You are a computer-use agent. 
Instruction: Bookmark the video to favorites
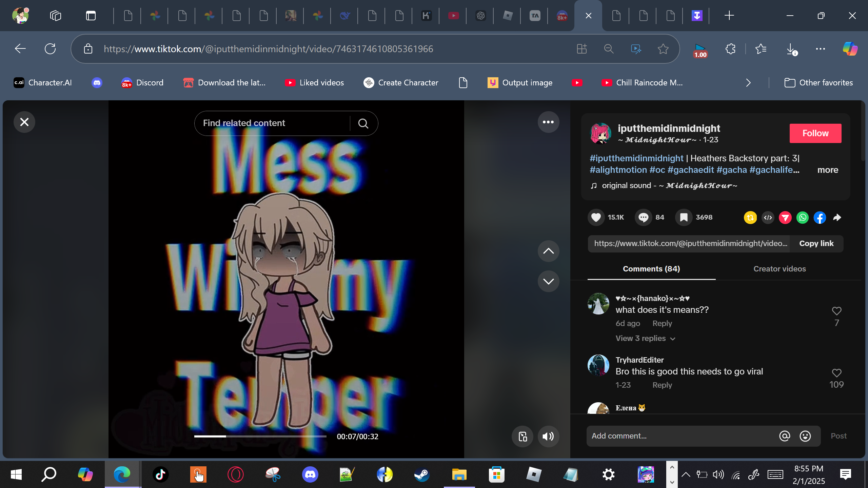(684, 218)
